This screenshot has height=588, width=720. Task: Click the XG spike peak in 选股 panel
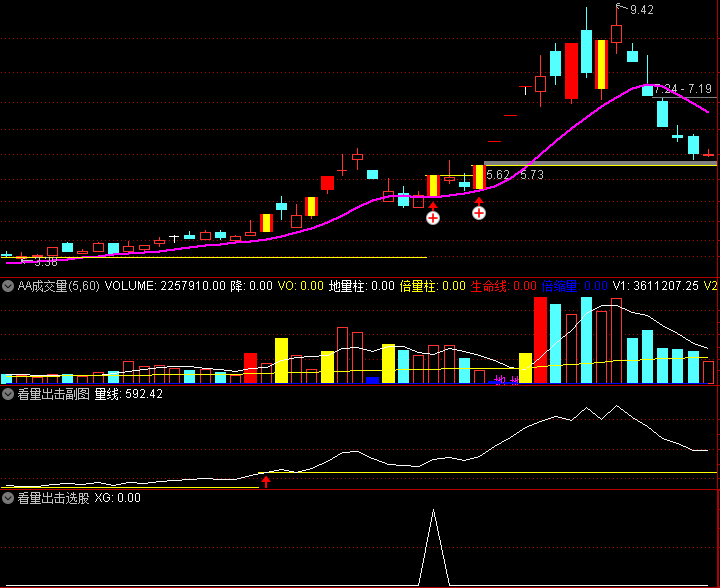[433, 510]
